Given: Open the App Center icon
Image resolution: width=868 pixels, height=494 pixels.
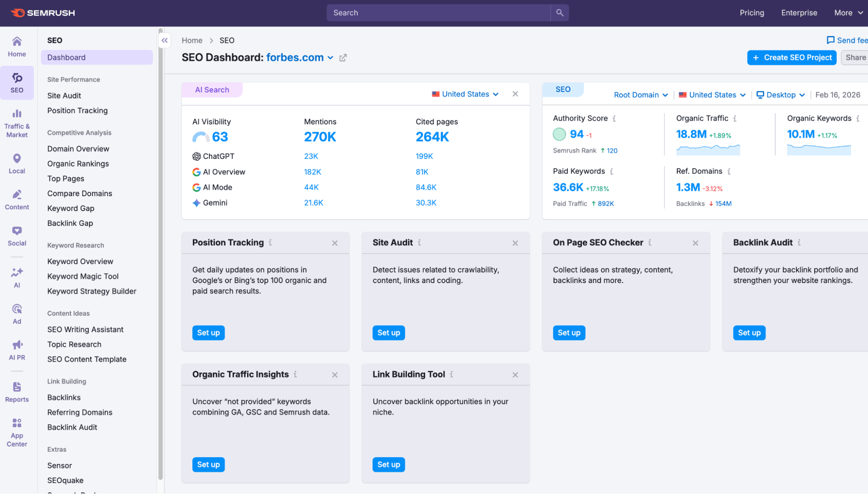Looking at the screenshot, I should (17, 423).
